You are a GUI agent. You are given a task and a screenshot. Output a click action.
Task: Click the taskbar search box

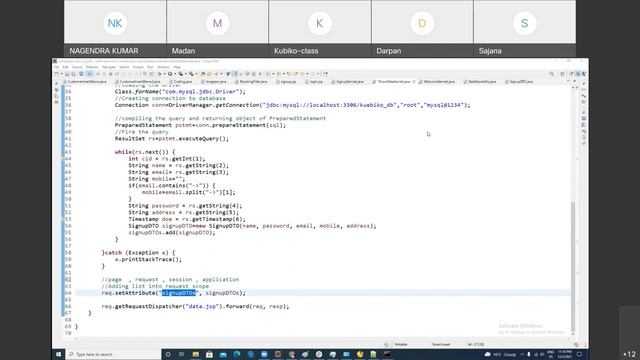113,354
